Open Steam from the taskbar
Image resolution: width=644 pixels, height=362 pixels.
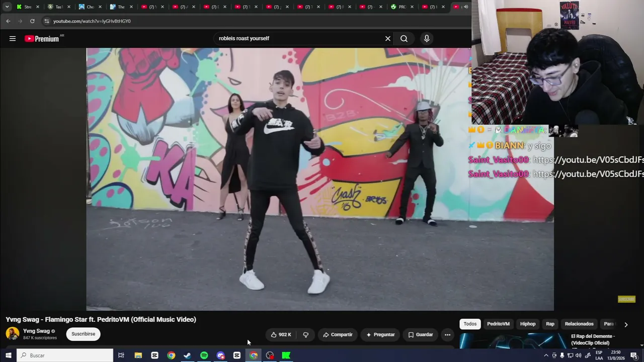tap(187, 355)
